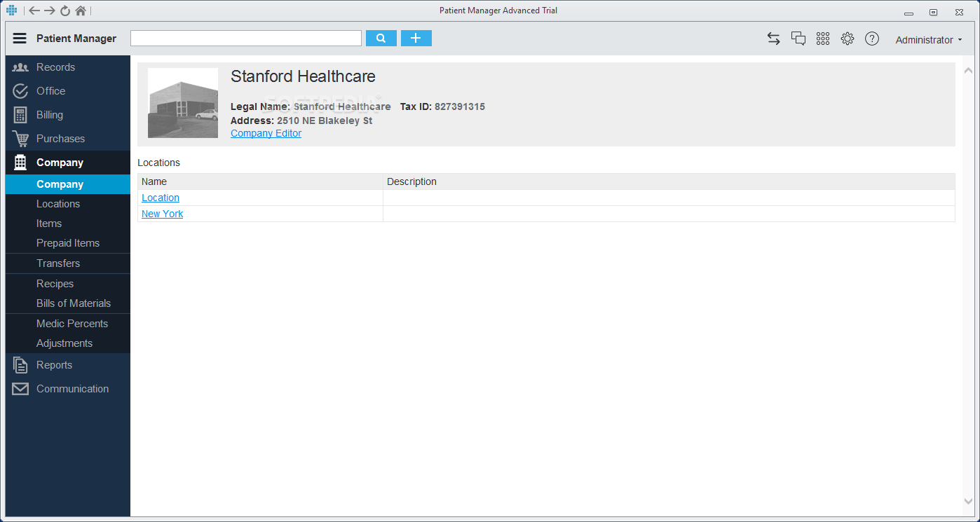The image size is (980, 522).
Task: Open the Administrator user dropdown
Action: 929,40
